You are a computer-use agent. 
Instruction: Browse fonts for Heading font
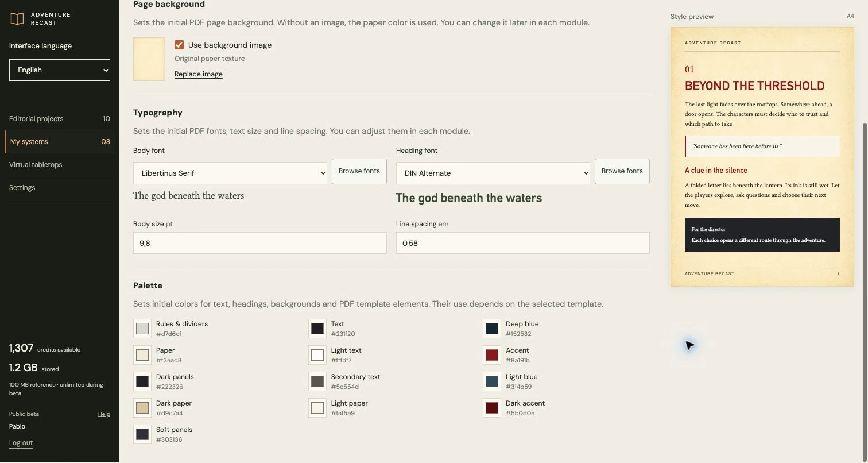click(x=622, y=171)
